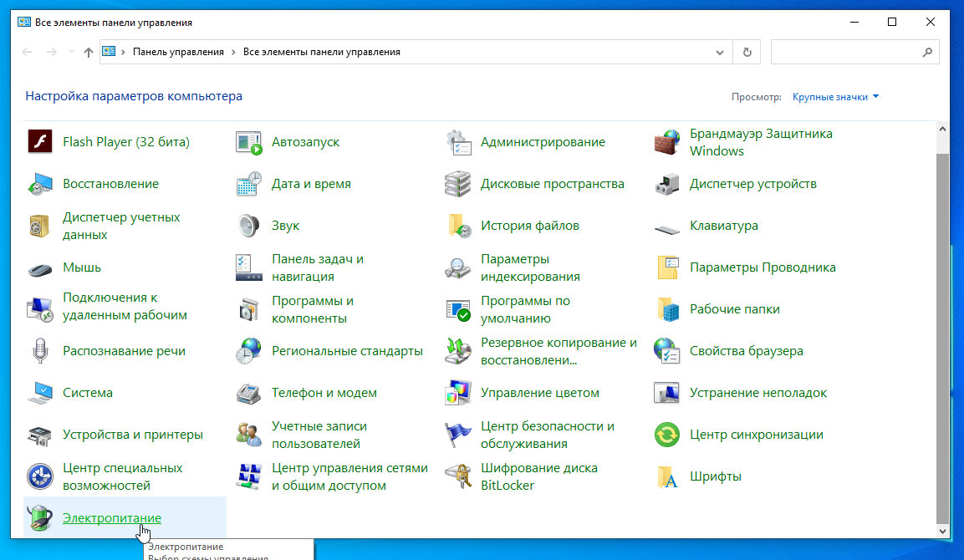Open the Диспетчер учетных данных safe icon

[40, 226]
